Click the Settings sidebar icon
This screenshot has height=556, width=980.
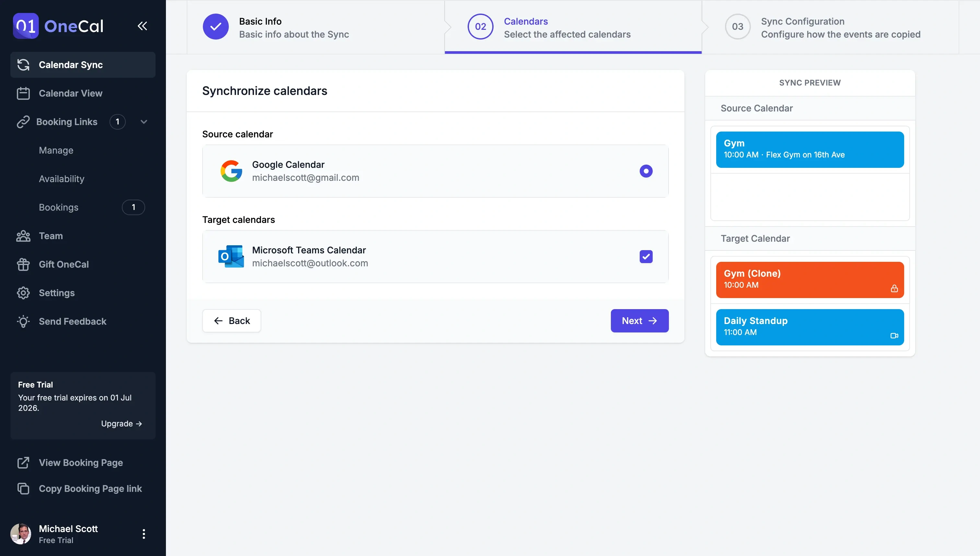[23, 292]
